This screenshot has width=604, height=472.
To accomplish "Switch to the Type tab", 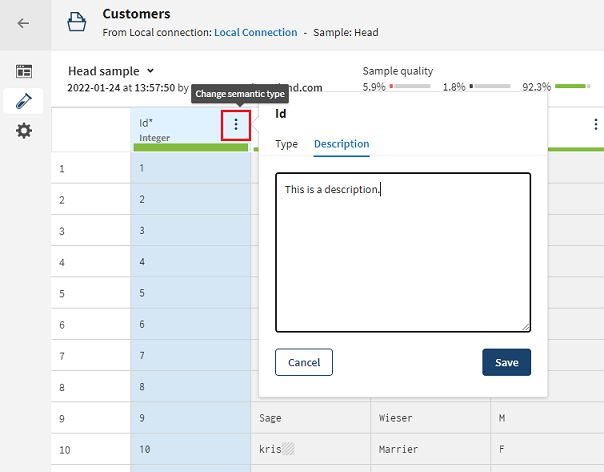I will (286, 144).
